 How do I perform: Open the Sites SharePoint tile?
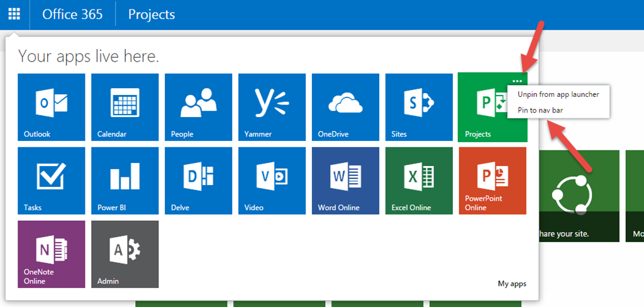click(x=419, y=108)
